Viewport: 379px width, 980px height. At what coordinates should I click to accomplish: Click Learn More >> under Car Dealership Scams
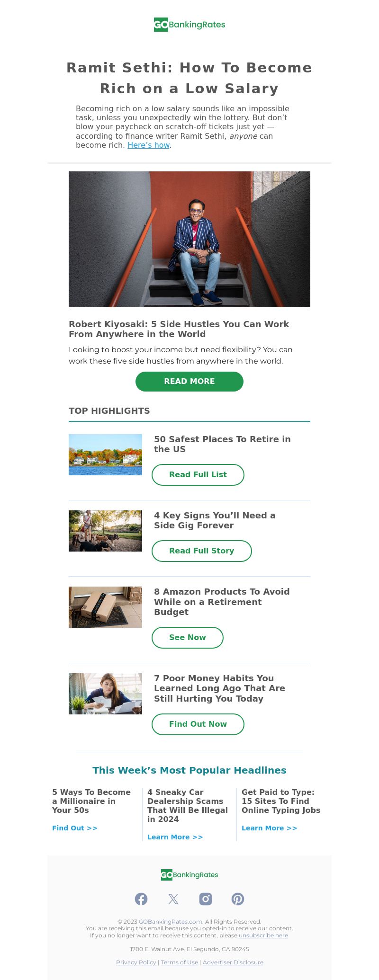[175, 837]
